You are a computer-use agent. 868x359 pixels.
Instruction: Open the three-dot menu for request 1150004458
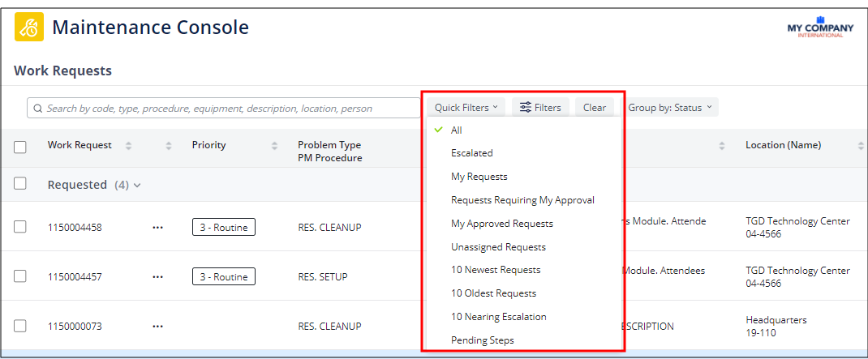[157, 228]
